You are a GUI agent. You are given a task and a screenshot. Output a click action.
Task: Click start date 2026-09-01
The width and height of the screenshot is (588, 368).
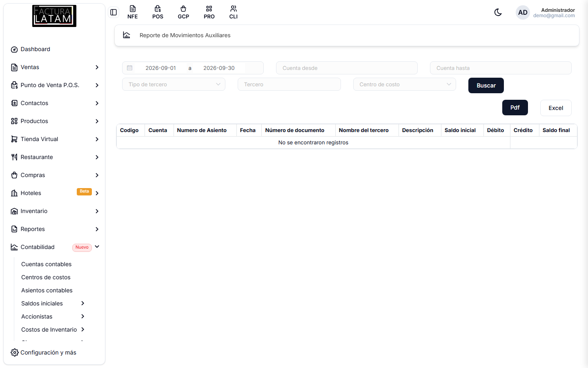(160, 68)
